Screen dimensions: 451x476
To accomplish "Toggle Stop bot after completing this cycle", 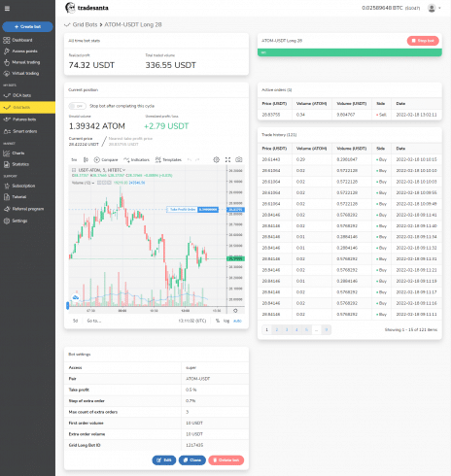I will tap(77, 106).
